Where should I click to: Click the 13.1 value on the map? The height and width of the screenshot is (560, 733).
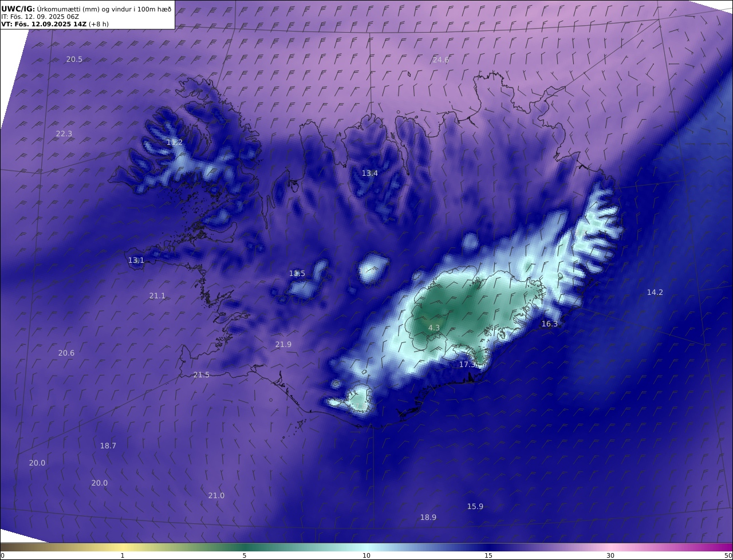pos(136,261)
